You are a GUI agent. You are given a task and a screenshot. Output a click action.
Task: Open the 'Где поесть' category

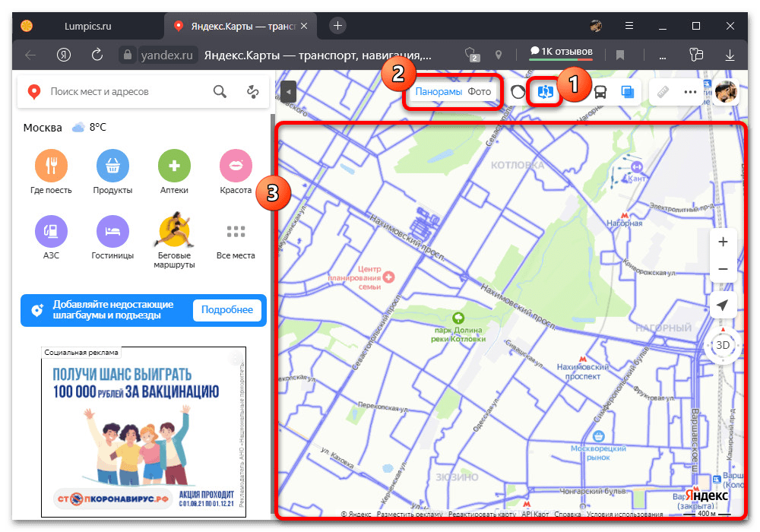[x=52, y=166]
